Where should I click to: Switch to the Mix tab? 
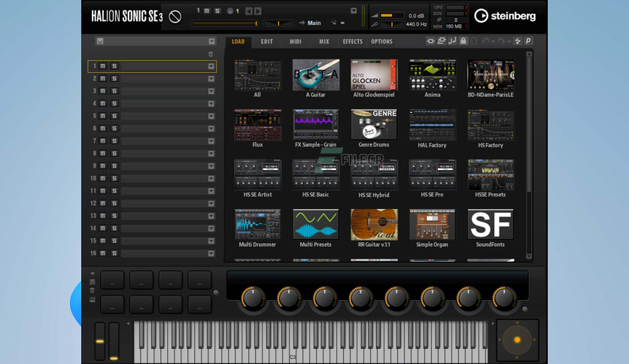coord(324,41)
